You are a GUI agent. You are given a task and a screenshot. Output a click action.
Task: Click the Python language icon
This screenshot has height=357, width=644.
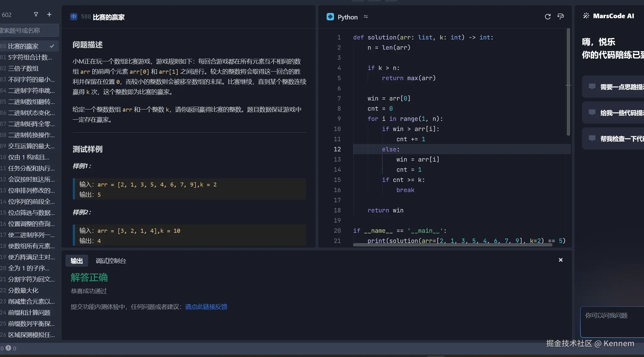[330, 17]
